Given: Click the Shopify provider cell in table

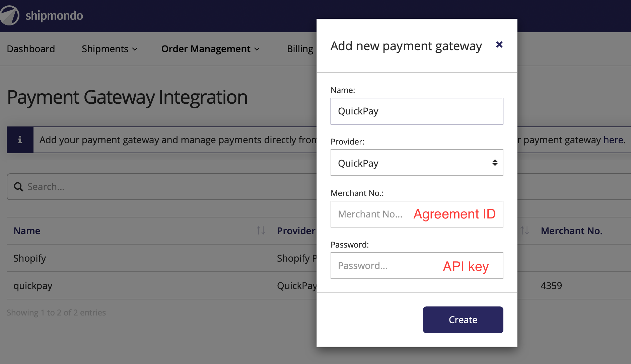Looking at the screenshot, I should point(297,258).
